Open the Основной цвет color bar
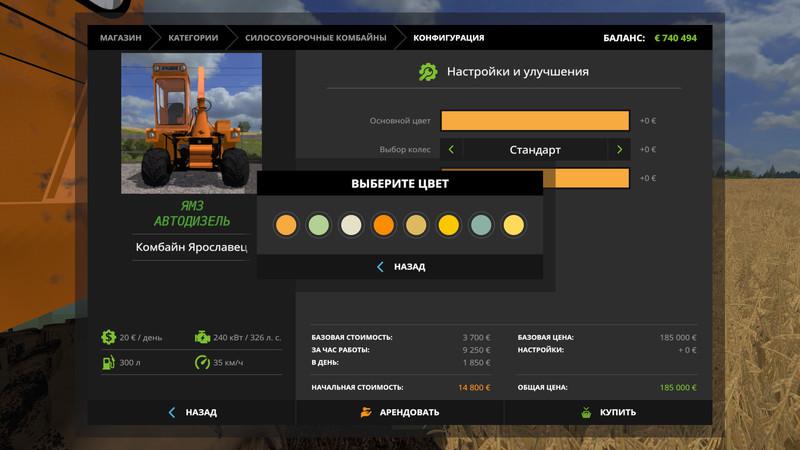Screen dimensions: 800x450 coord(534,121)
